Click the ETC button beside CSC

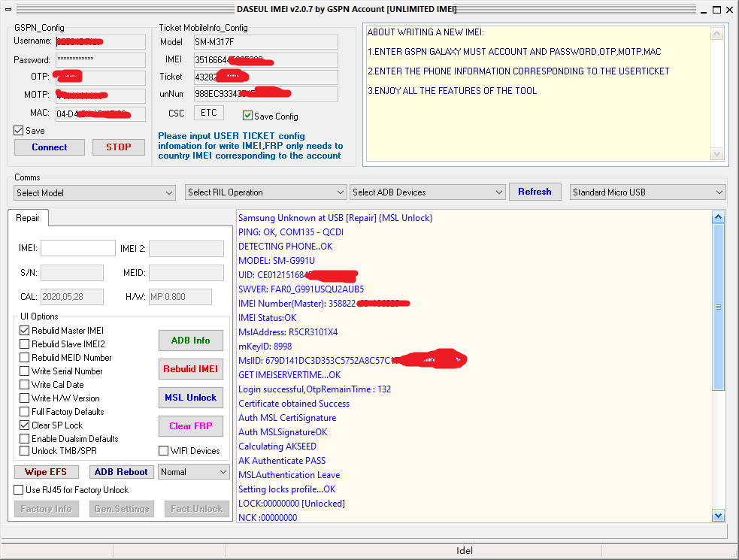coord(208,113)
